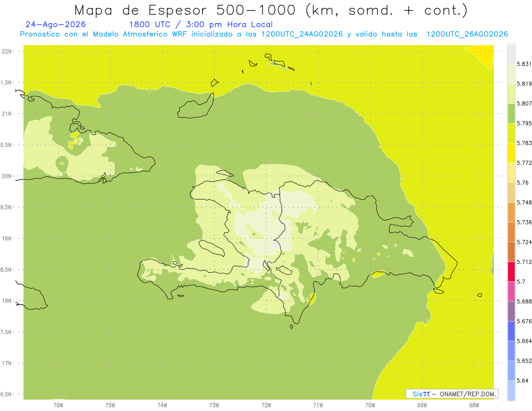This screenshot has width=532, height=411.
Task: Click the '18N' latitude label
Action: click(x=7, y=301)
